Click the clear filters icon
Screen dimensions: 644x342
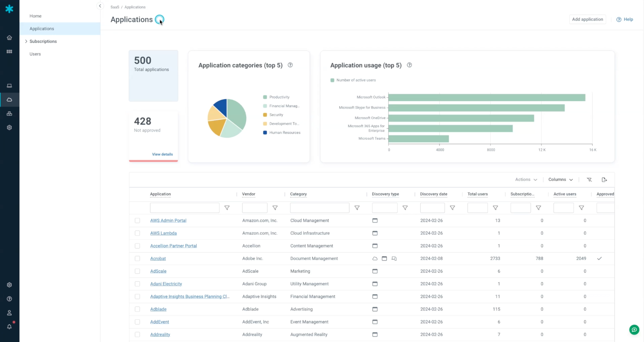click(589, 180)
